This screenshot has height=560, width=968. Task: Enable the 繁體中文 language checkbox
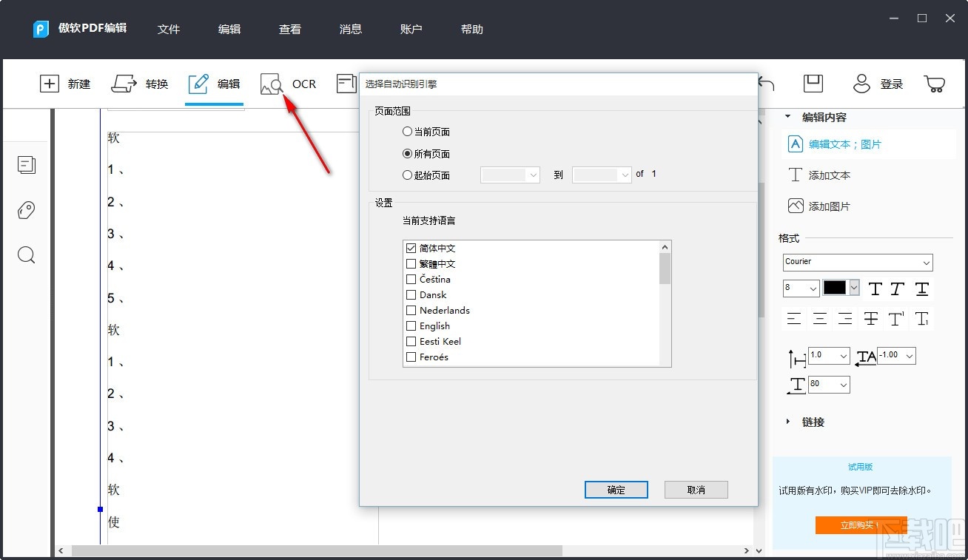(411, 263)
